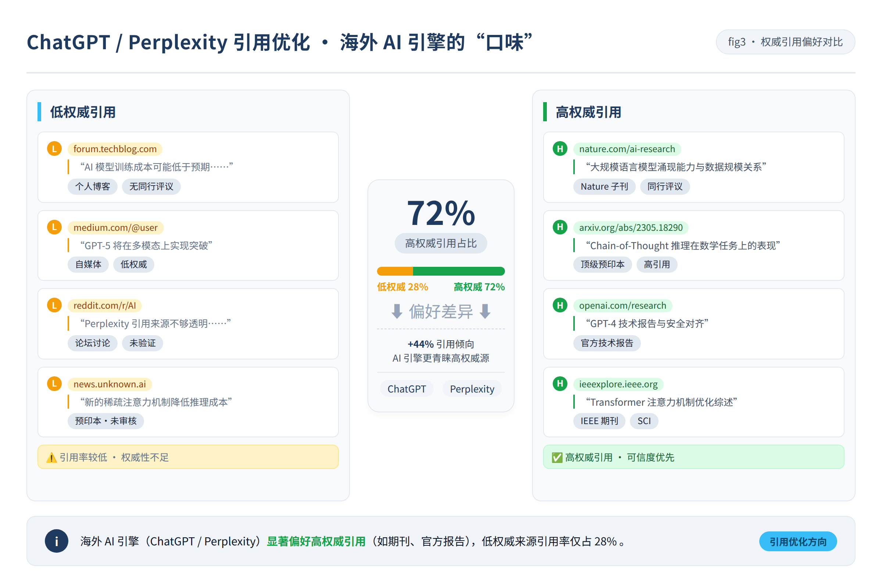Click the AI 引擎更青睐高权威源 caption
The width and height of the screenshot is (882, 588).
click(441, 358)
